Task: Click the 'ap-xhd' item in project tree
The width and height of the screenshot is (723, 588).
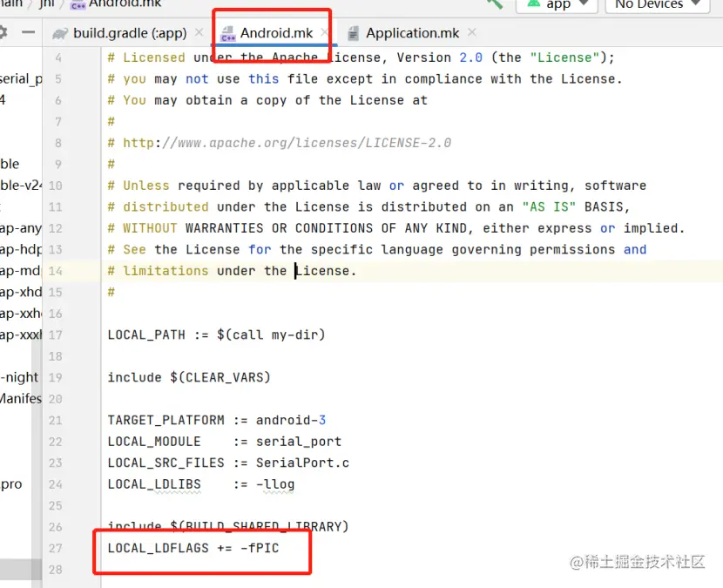Action: pos(21,292)
